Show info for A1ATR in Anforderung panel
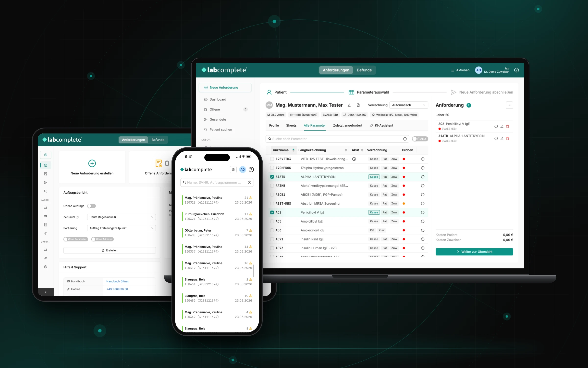Image resolution: width=588 pixels, height=368 pixels. click(496, 138)
